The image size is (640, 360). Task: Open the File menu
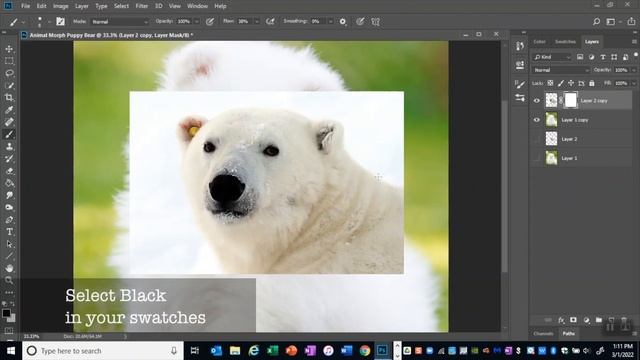pos(25,6)
